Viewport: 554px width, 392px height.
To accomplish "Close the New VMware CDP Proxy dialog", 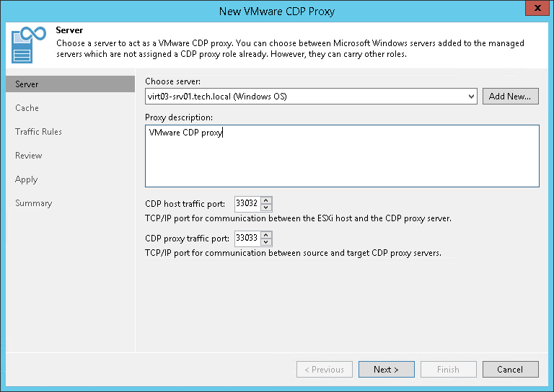I will (535, 10).
